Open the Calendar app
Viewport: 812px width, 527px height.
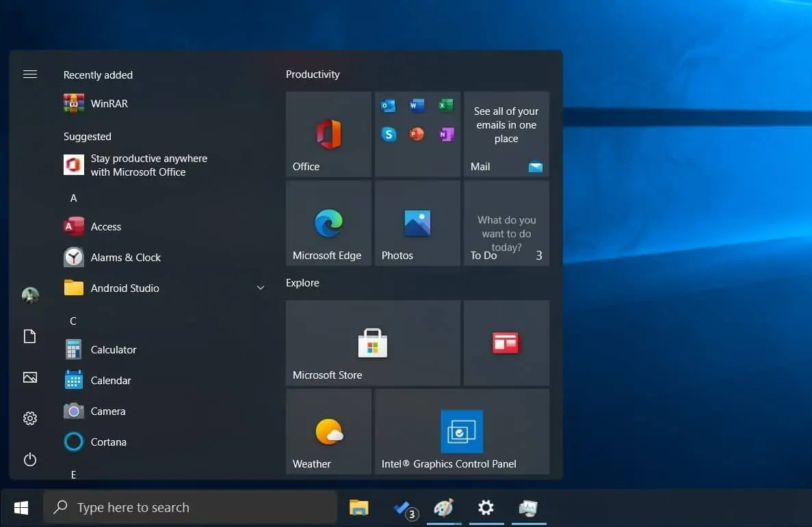point(165,381)
